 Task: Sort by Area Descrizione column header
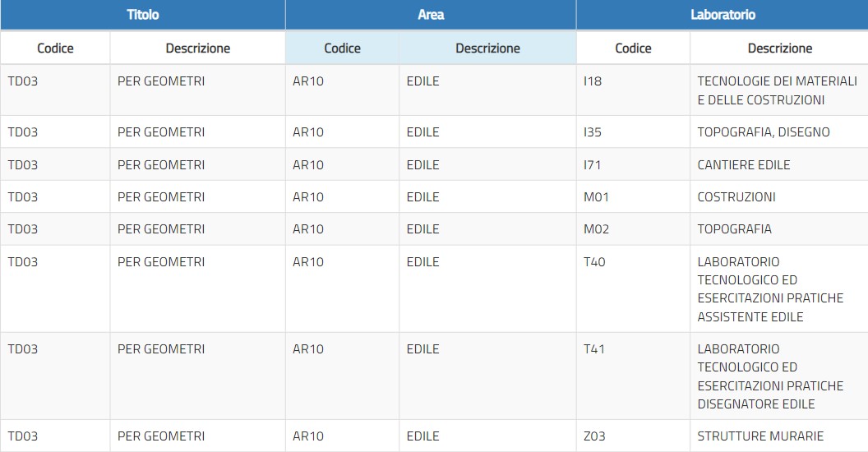487,48
